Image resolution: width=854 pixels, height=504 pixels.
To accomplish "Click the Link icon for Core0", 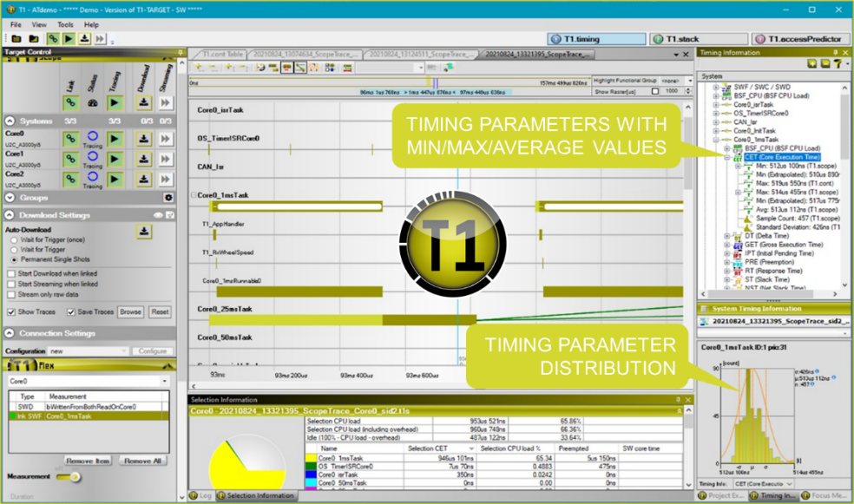I will click(x=70, y=139).
